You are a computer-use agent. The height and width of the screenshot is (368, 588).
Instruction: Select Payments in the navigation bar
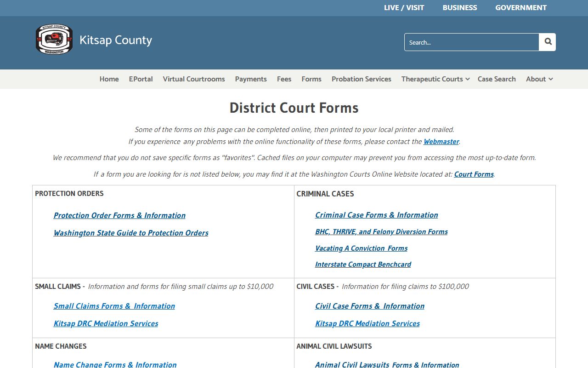point(251,79)
